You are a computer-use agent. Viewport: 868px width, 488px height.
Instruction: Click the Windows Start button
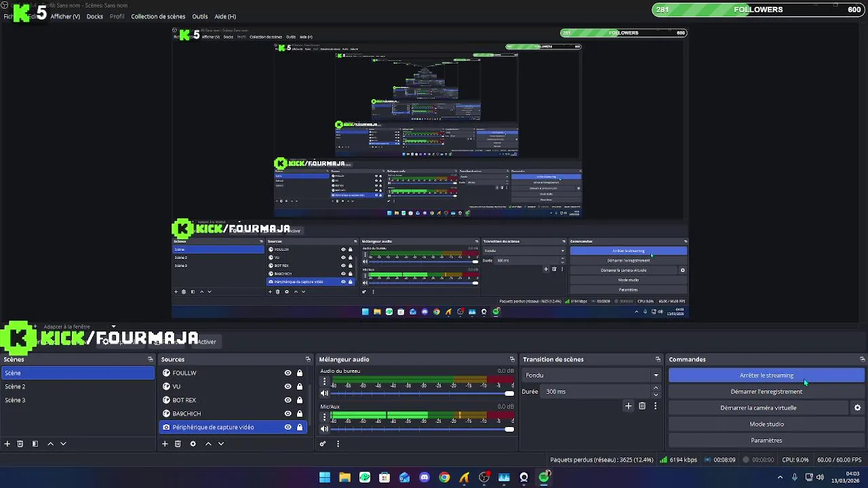(x=325, y=477)
